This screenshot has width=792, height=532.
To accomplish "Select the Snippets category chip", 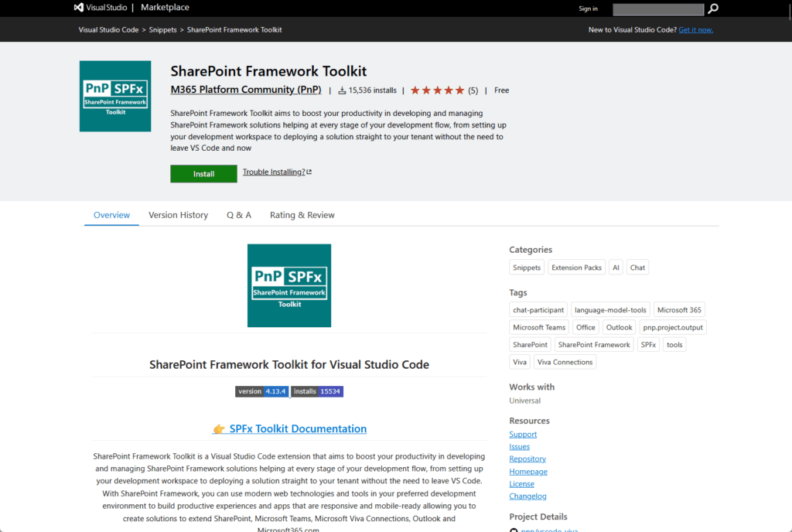I will tap(527, 268).
